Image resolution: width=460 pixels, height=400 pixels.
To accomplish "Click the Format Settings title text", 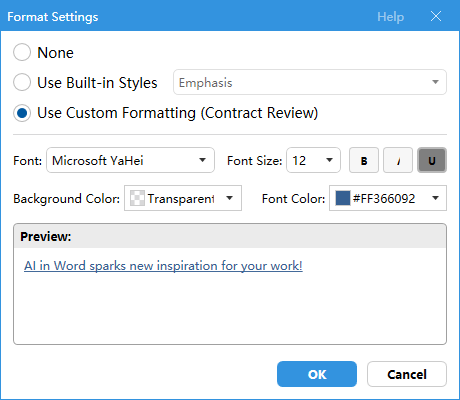I will 53,17.
